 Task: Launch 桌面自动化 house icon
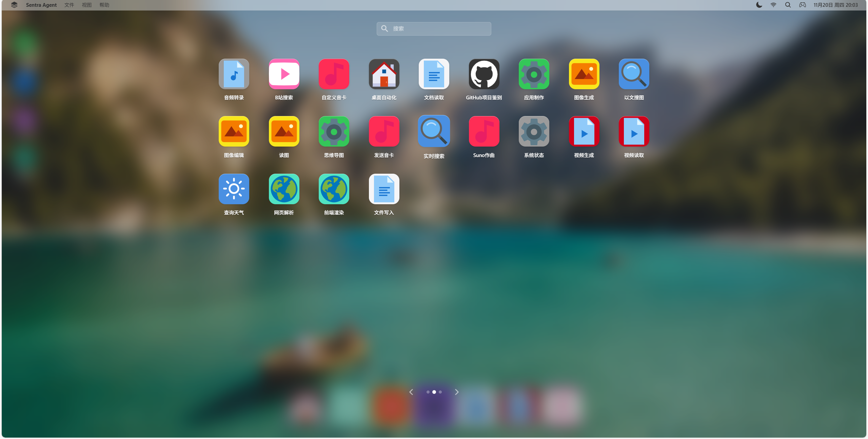coord(384,74)
